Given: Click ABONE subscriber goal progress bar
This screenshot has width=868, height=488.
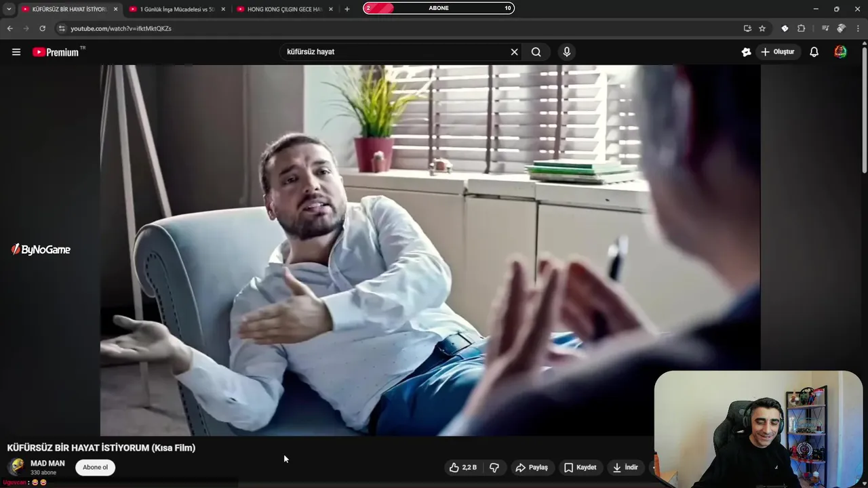Looking at the screenshot, I should [439, 8].
